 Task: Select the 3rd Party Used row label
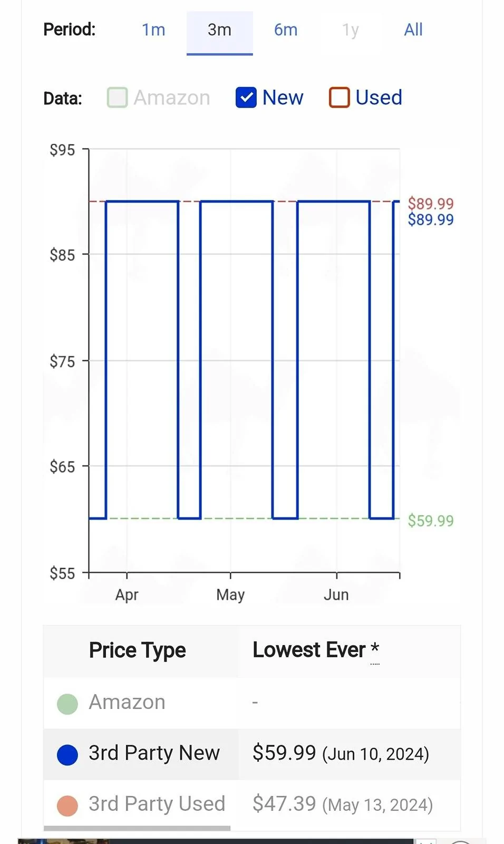click(157, 804)
